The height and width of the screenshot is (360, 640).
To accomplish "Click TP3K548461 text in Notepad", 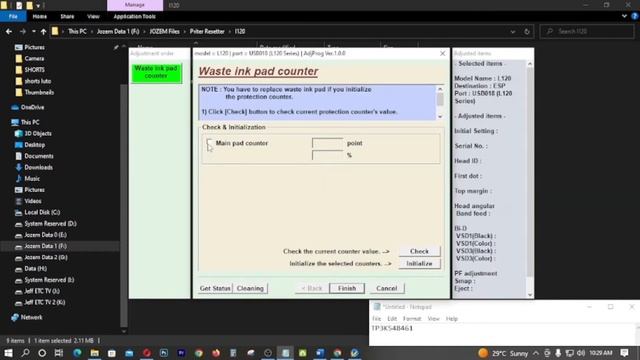I will (x=392, y=328).
